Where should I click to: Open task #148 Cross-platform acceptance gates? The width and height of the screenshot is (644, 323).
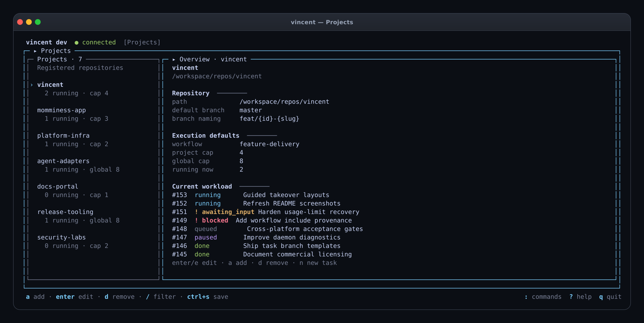268,229
